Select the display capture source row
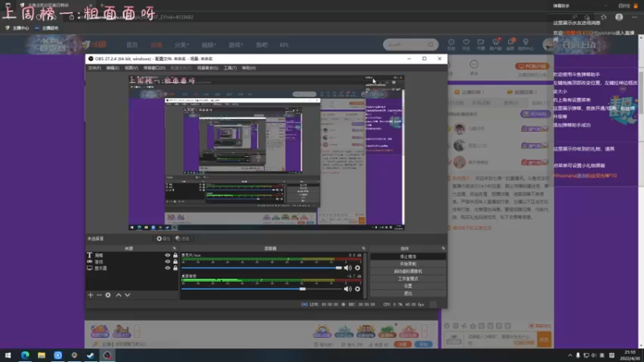Viewport: 644px width, 362px height. (x=132, y=268)
